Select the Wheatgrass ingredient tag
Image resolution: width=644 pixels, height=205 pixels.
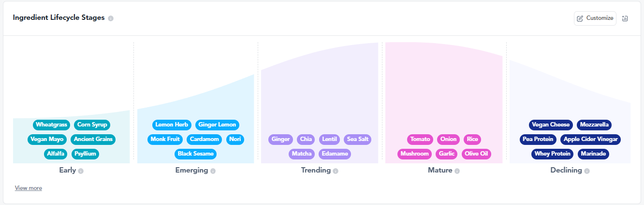click(x=51, y=125)
